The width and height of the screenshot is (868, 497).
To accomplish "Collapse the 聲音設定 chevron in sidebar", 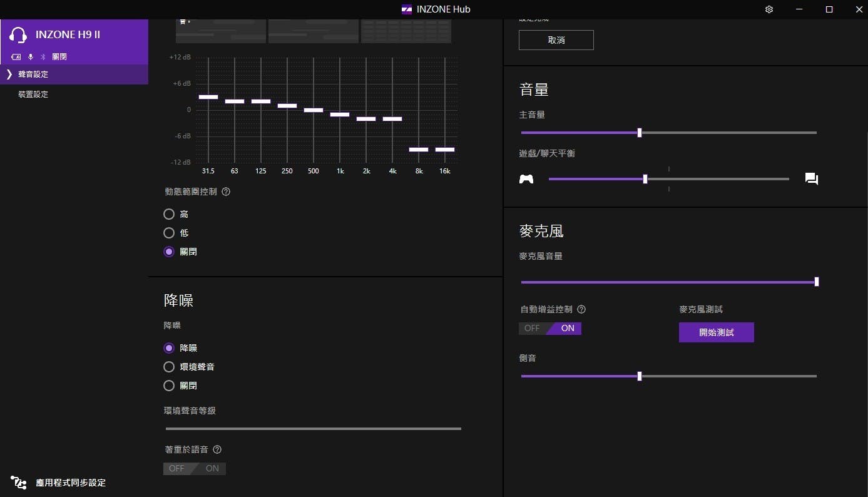I will coord(9,74).
